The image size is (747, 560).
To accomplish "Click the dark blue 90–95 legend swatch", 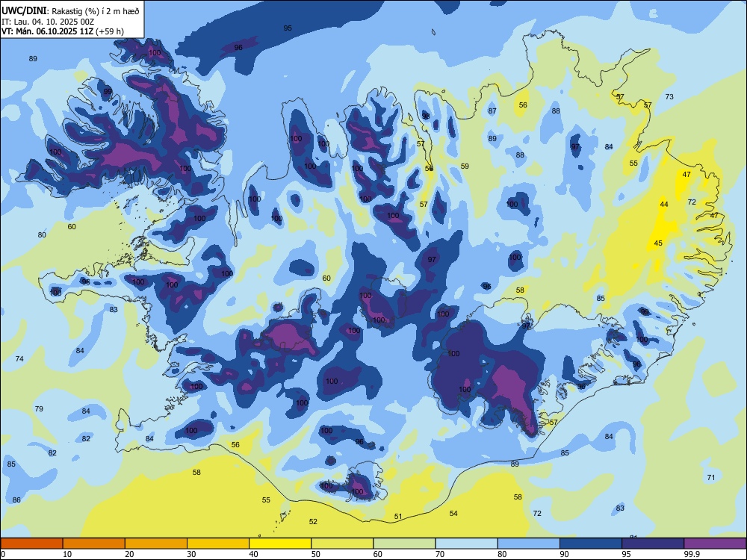I will 591,544.
